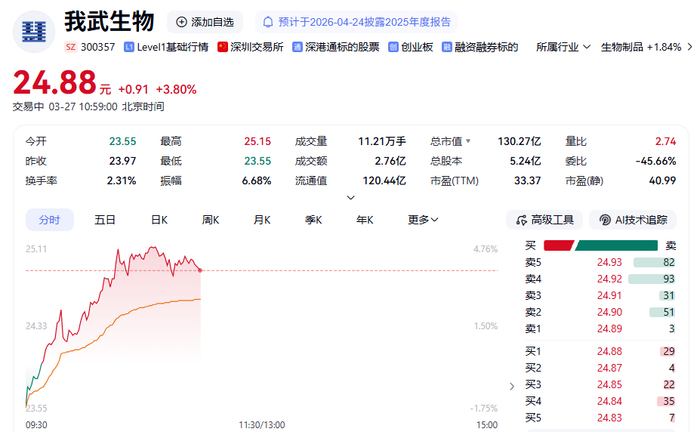The width and height of the screenshot is (700, 432).
Task: Open 生物制品 +1.84% industry link
Action: point(641,47)
